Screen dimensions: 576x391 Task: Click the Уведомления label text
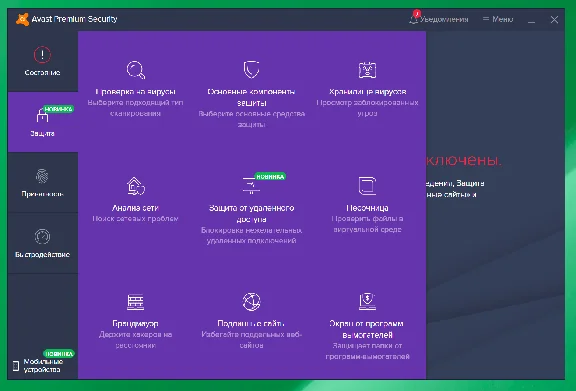pyautogui.click(x=444, y=19)
